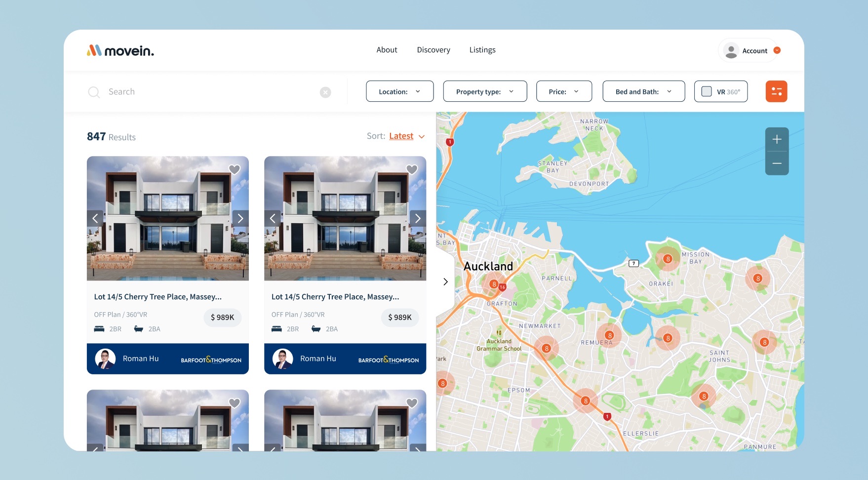This screenshot has height=480, width=868.
Task: Favorite the second top-row listing heart
Action: coord(412,169)
